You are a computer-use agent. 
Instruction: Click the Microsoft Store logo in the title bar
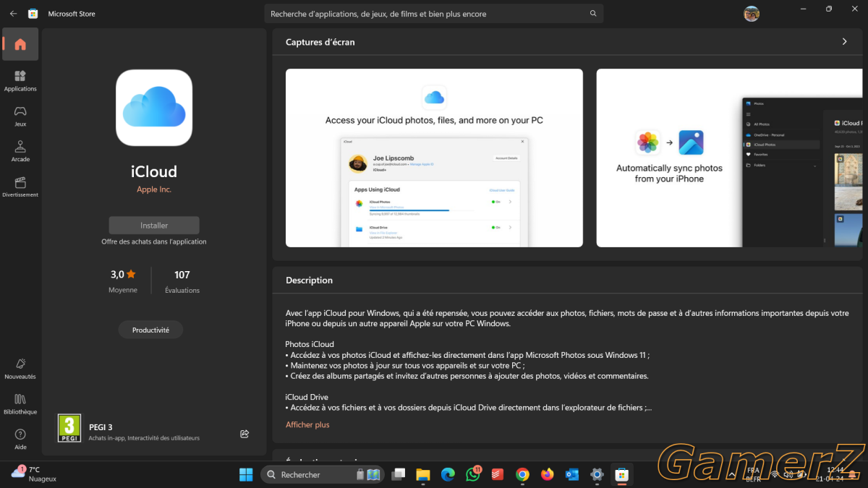click(33, 14)
